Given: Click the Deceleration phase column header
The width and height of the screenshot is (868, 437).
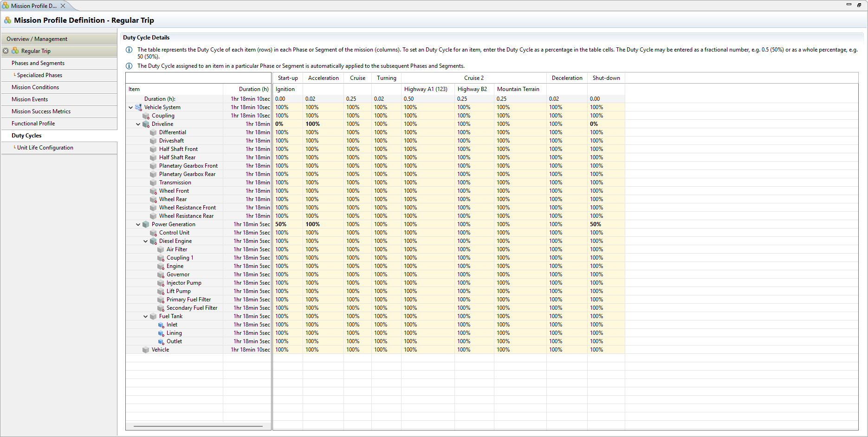Looking at the screenshot, I should (567, 78).
